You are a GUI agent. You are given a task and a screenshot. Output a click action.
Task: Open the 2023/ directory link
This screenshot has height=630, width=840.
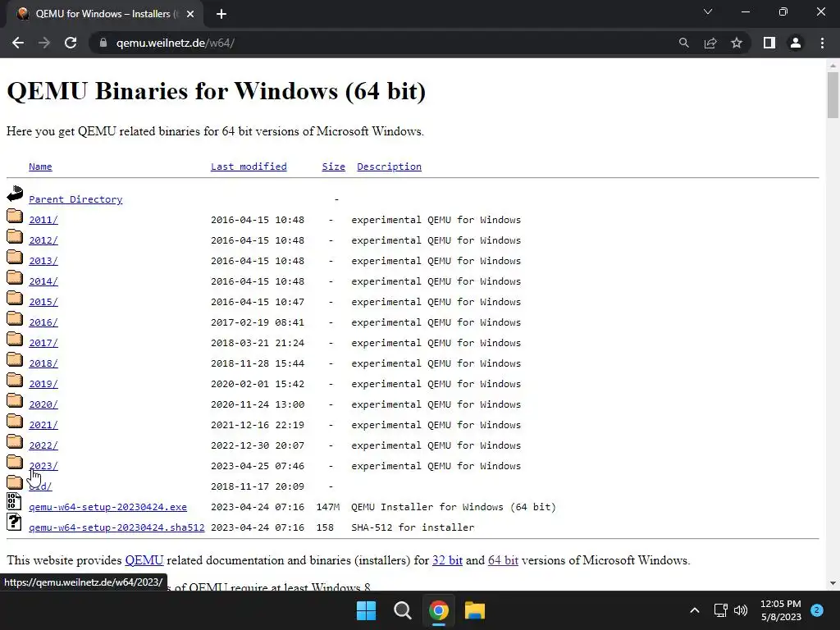click(43, 466)
